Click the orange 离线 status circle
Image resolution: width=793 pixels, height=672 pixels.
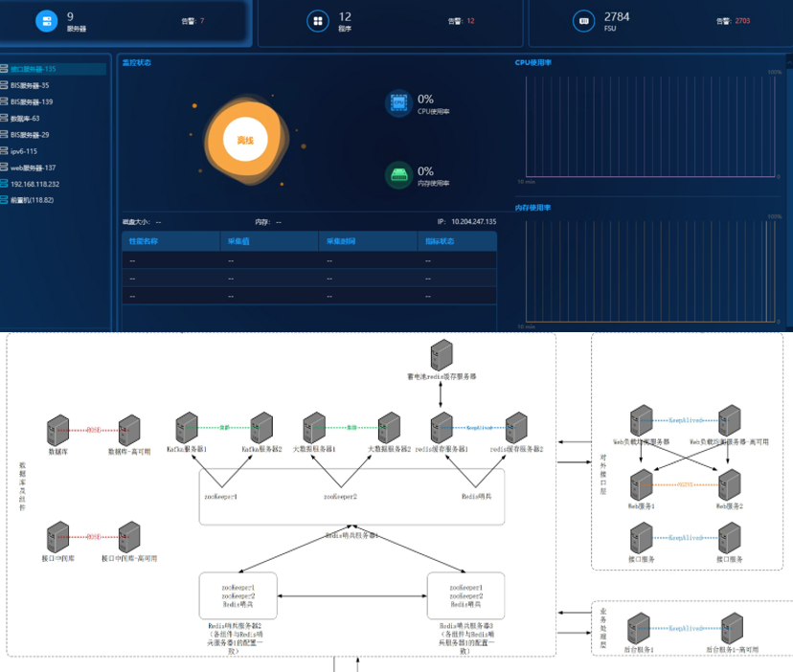pyautogui.click(x=245, y=141)
